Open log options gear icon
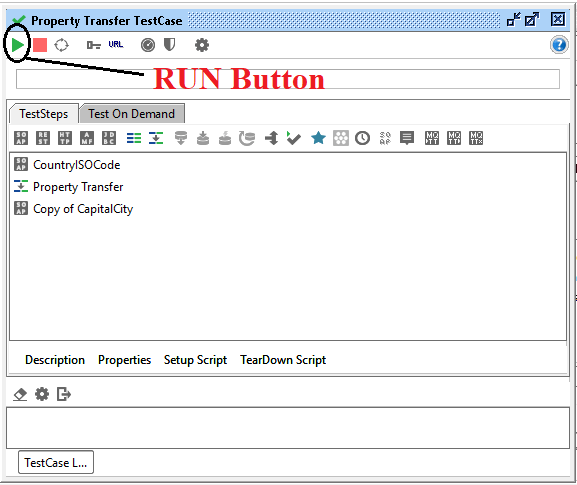Image resolution: width=577 pixels, height=485 pixels. [x=42, y=394]
